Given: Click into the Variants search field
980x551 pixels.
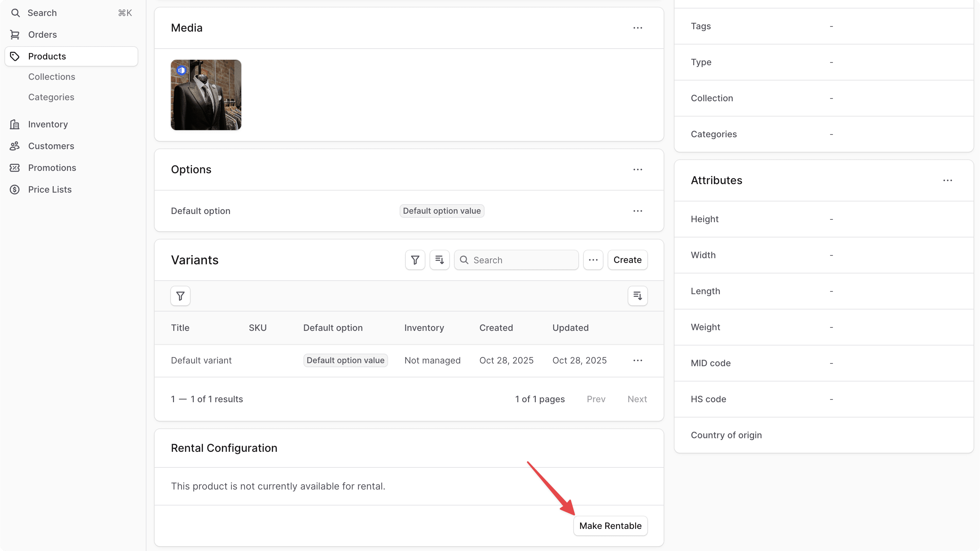Looking at the screenshot, I should pyautogui.click(x=516, y=260).
